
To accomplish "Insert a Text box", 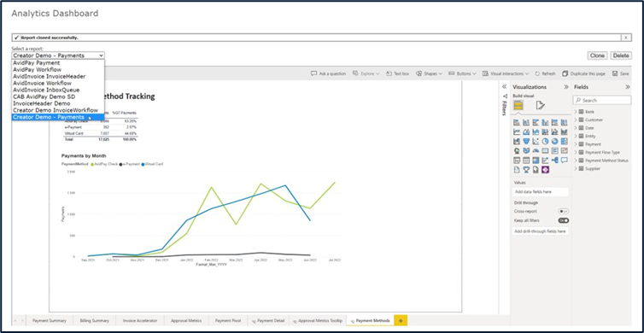I will tap(397, 73).
